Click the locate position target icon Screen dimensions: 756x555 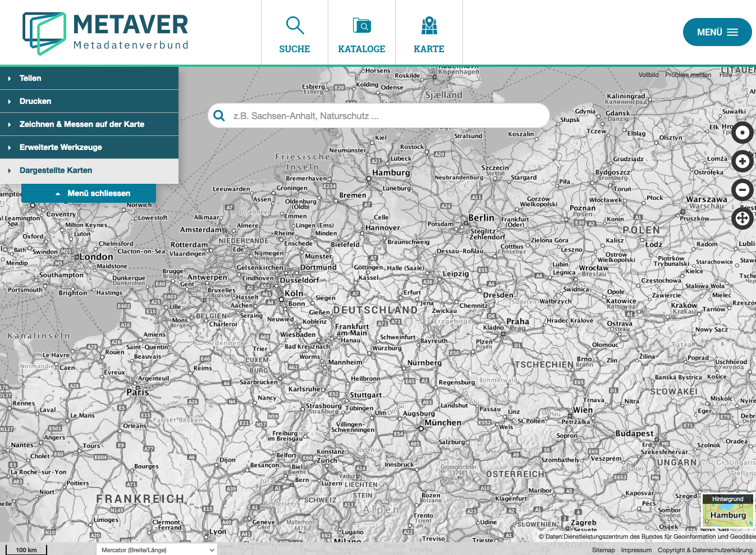pyautogui.click(x=742, y=133)
